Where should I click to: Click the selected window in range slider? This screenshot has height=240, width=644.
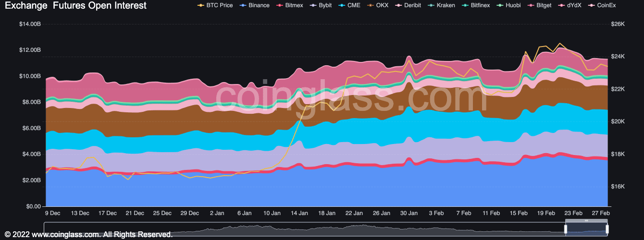(x=586, y=229)
